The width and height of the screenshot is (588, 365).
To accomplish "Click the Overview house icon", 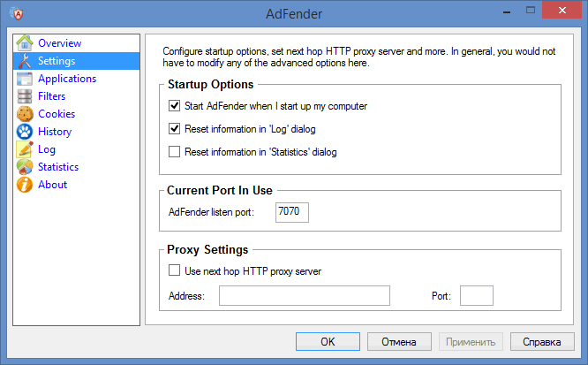I will (x=24, y=43).
